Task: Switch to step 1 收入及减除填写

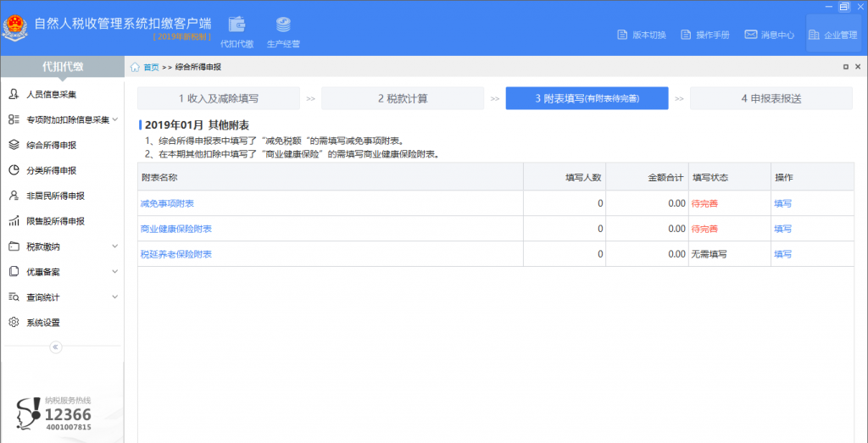Action: [x=219, y=98]
